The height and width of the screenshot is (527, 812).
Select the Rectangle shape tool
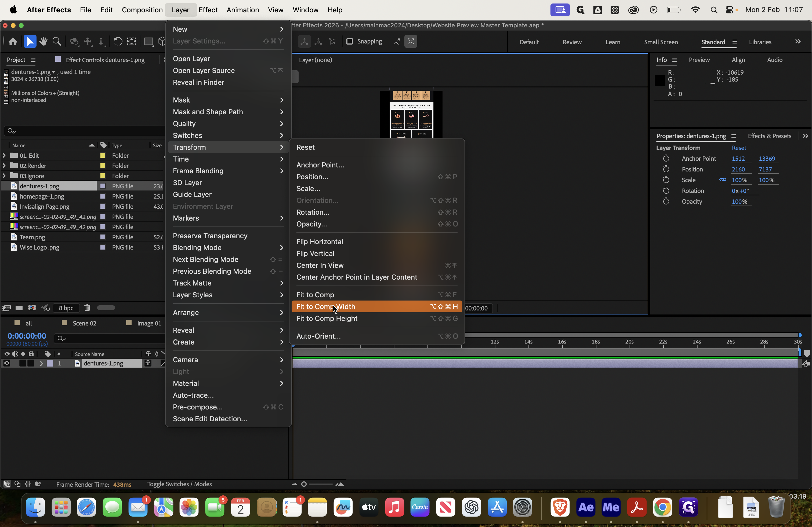[x=148, y=42]
